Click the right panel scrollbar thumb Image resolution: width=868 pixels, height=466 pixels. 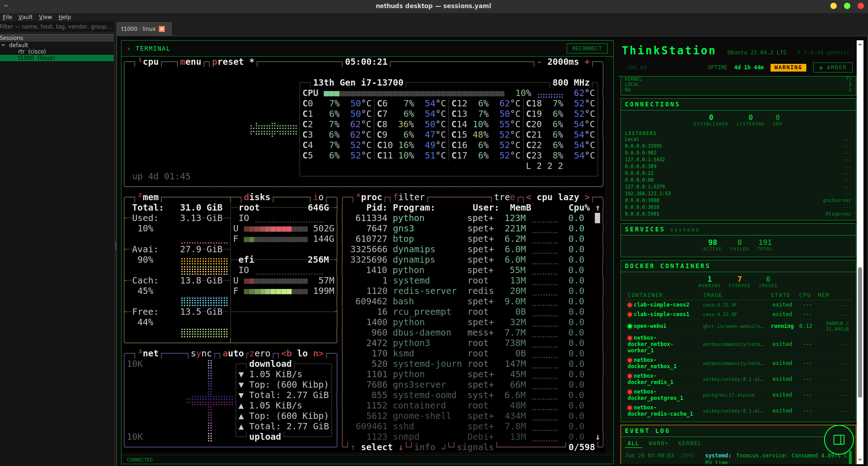coord(859,333)
